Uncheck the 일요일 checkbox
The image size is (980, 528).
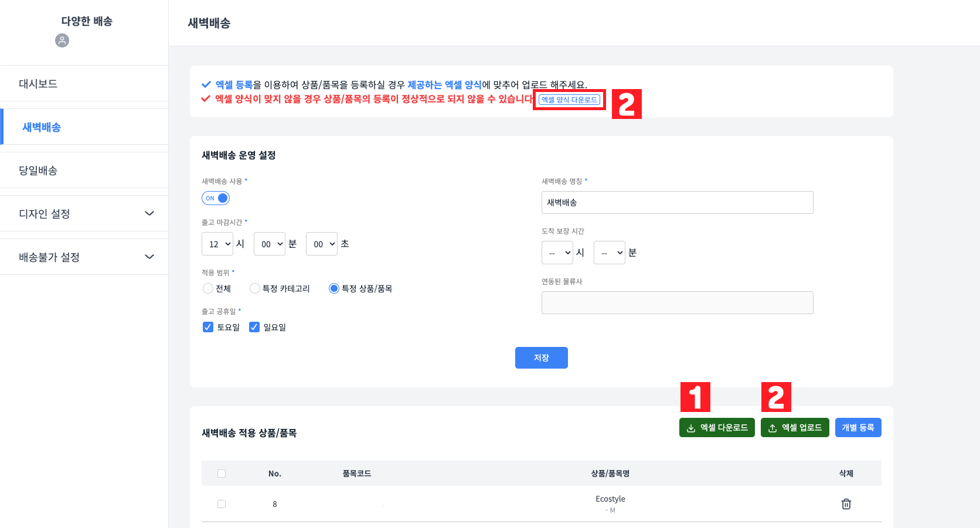[254, 327]
